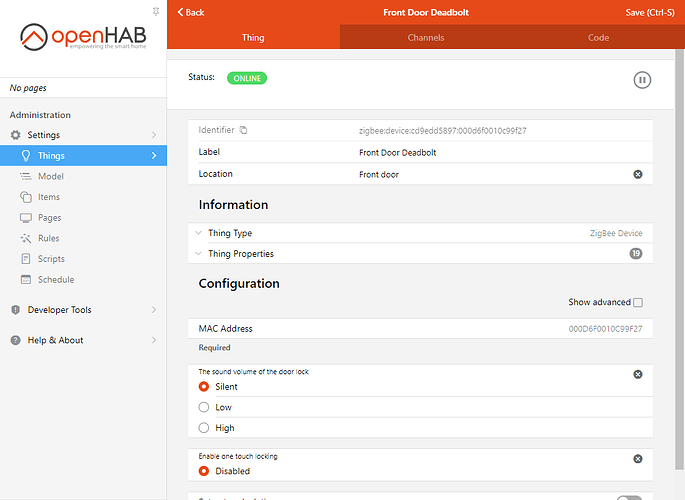Unpin the sidebar with the pin icon
The height and width of the screenshot is (500, 685).
click(x=155, y=10)
